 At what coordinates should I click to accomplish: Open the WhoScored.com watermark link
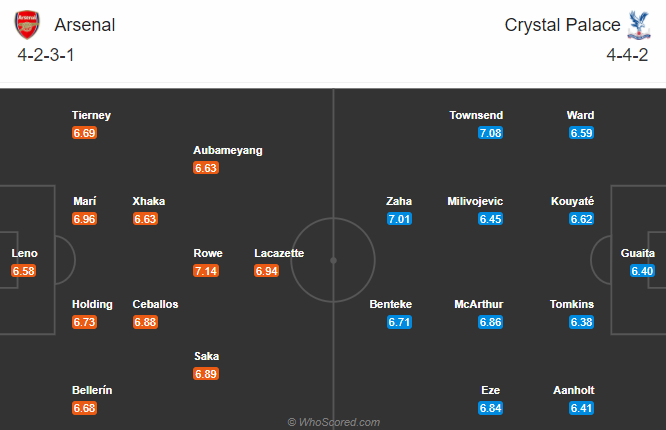click(x=333, y=422)
